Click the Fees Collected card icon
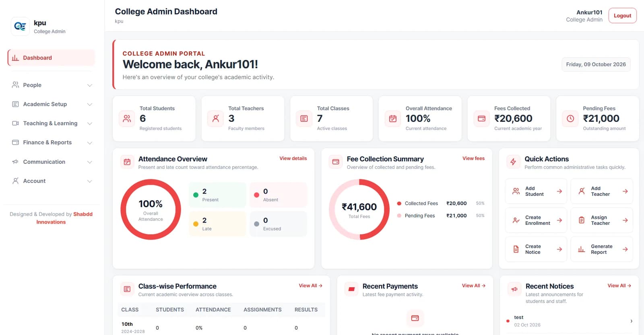Viewport: 644px width, 335px height. coord(481,119)
